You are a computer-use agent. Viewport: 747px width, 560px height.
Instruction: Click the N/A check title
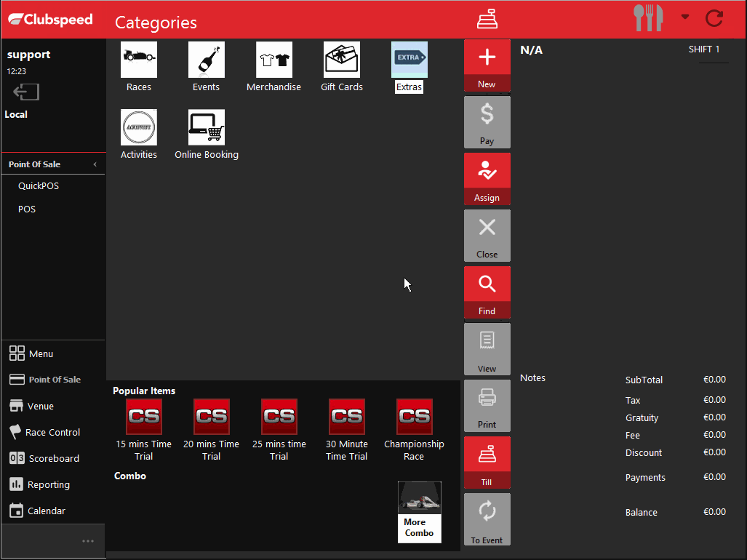(531, 50)
